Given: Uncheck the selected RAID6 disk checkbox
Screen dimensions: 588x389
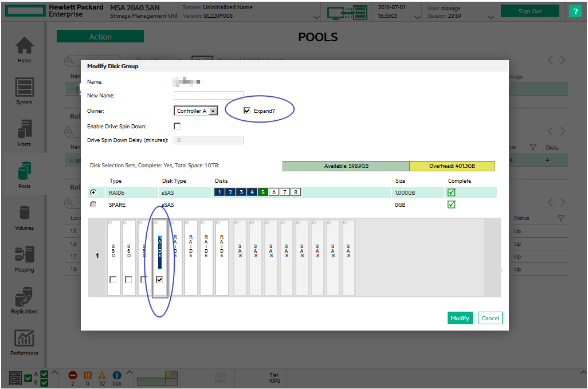Looking at the screenshot, I should pyautogui.click(x=159, y=280).
